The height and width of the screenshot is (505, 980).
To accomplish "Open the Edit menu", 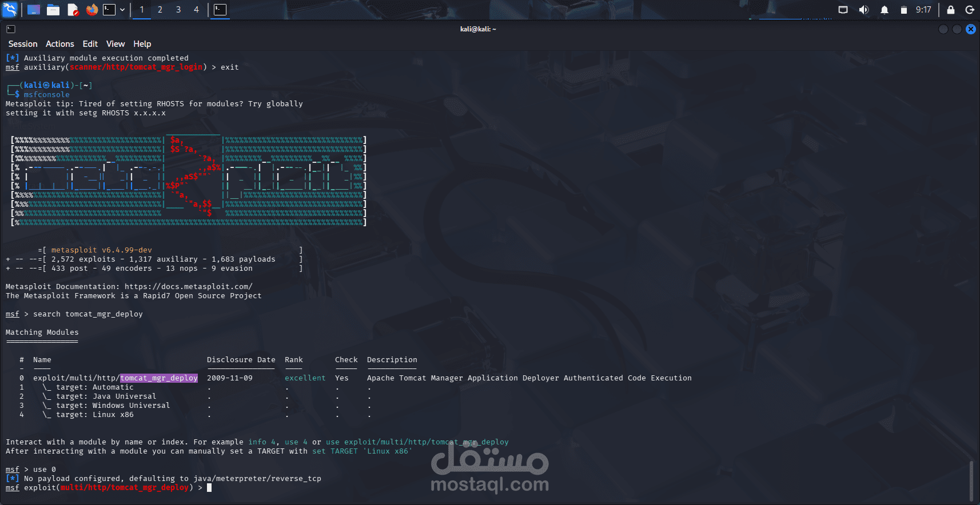I will click(90, 44).
